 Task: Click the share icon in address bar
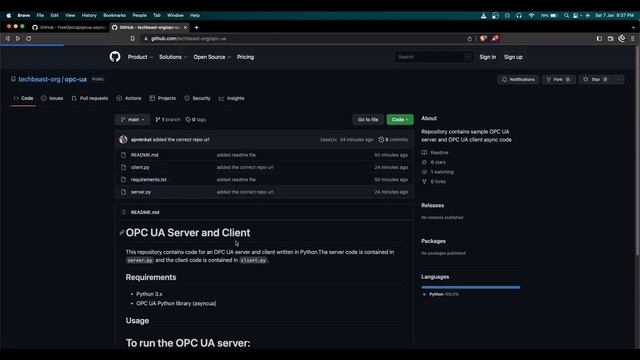(x=469, y=38)
